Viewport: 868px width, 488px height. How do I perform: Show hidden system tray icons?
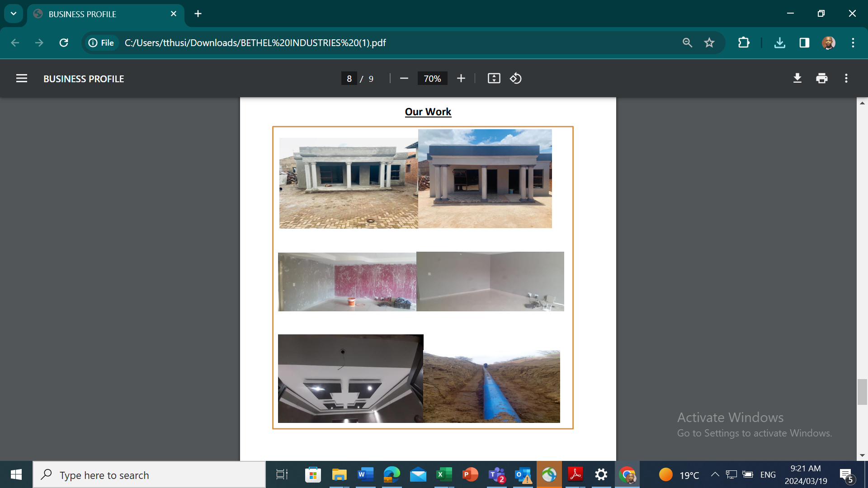715,474
